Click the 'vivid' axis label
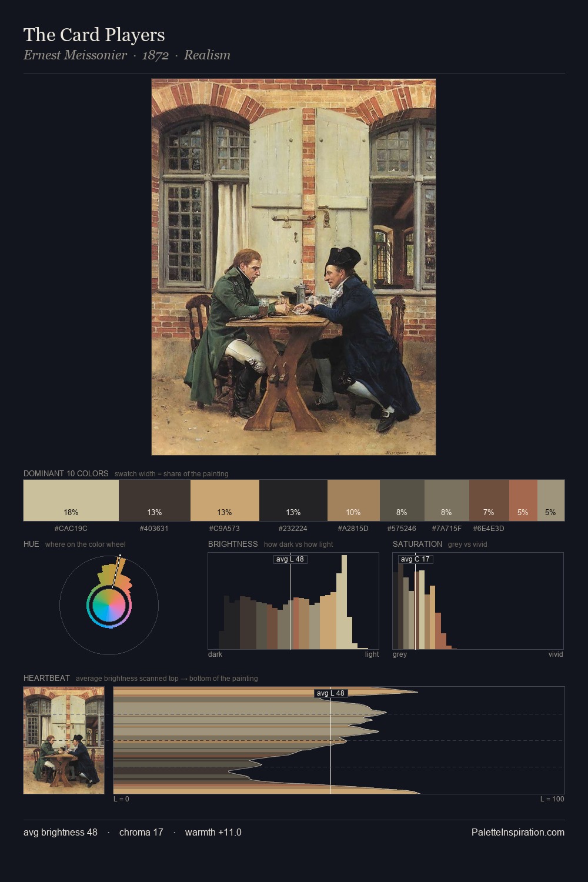Screen dimensions: 588x882 pyautogui.click(x=556, y=654)
